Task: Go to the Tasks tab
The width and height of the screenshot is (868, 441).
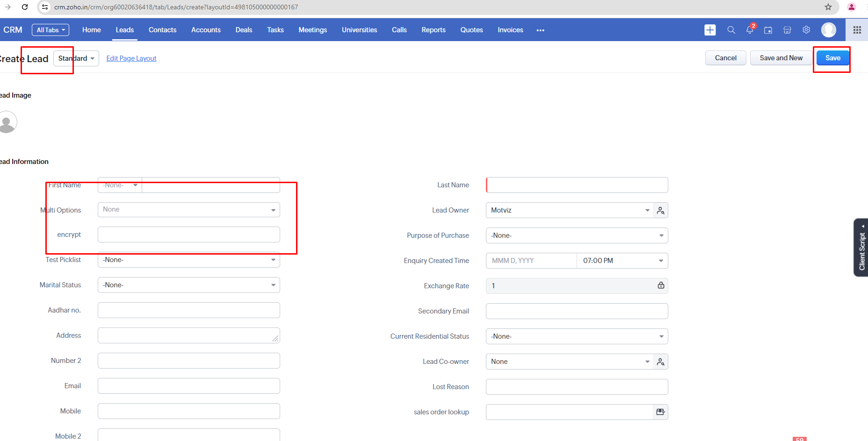Action: (x=275, y=30)
